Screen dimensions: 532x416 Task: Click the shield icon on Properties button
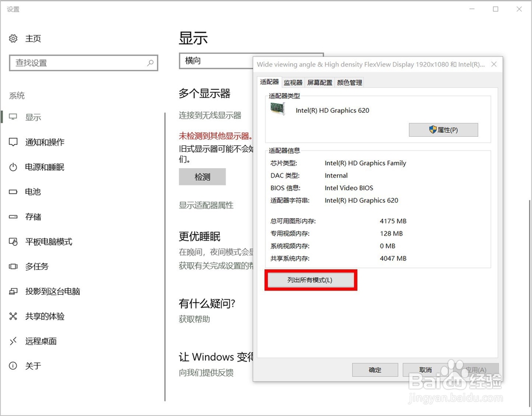pos(433,130)
